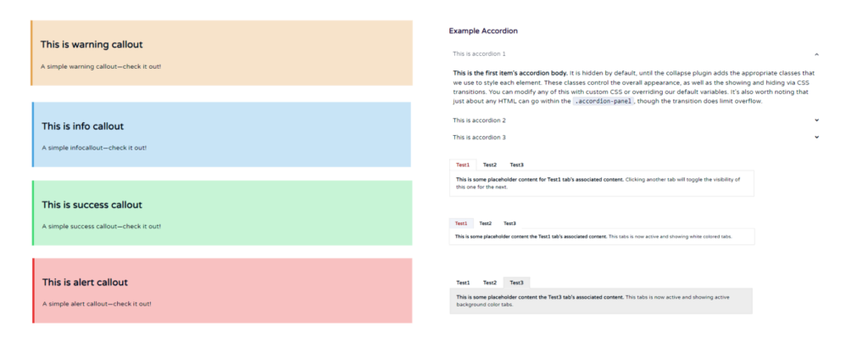Choose Test2 in the middle white-tabs set
The width and height of the screenshot is (868, 348).
(x=485, y=223)
